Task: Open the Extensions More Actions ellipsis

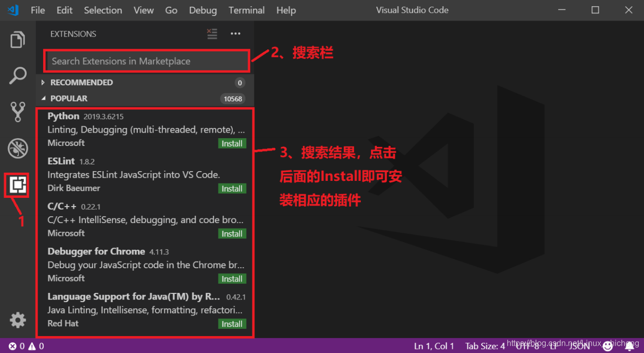Action: click(x=235, y=34)
